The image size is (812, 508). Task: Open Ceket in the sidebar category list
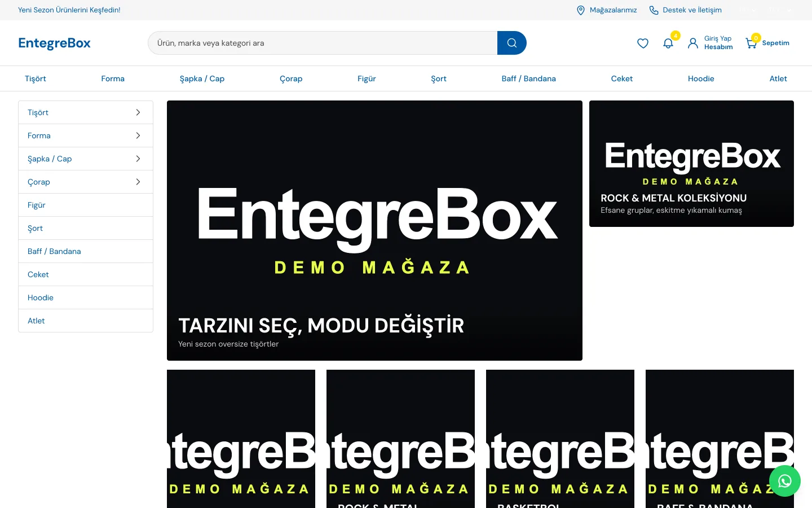coord(86,274)
